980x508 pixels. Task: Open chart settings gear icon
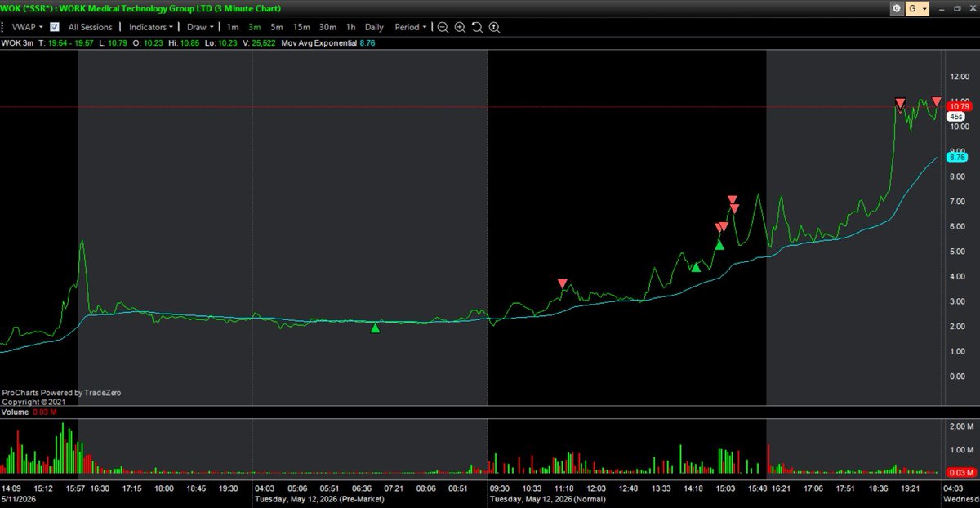898,9
